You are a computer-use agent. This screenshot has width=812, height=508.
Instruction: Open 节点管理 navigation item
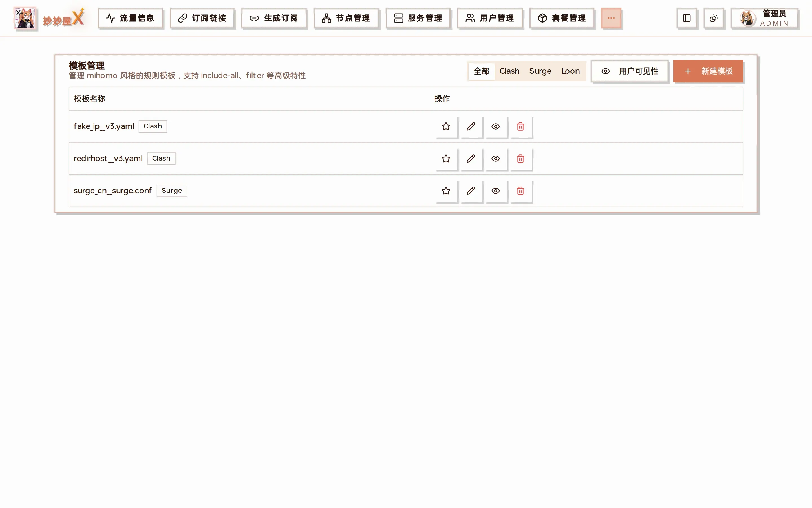346,18
